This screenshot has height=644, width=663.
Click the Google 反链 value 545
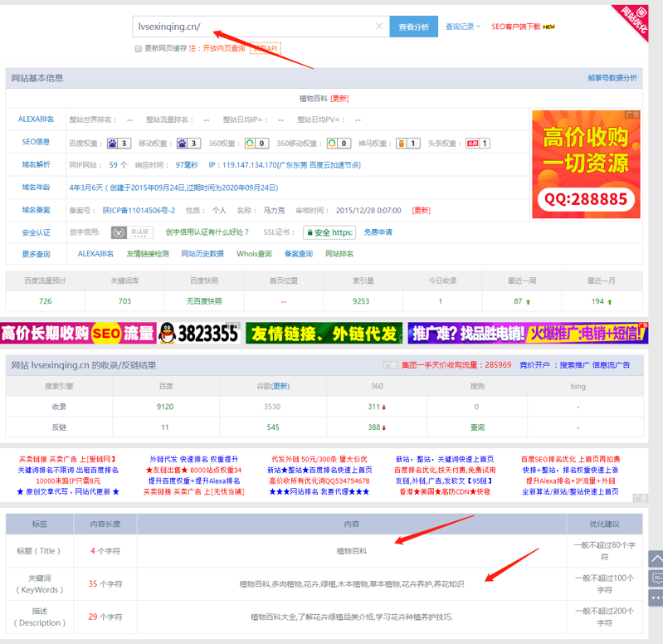(x=273, y=427)
